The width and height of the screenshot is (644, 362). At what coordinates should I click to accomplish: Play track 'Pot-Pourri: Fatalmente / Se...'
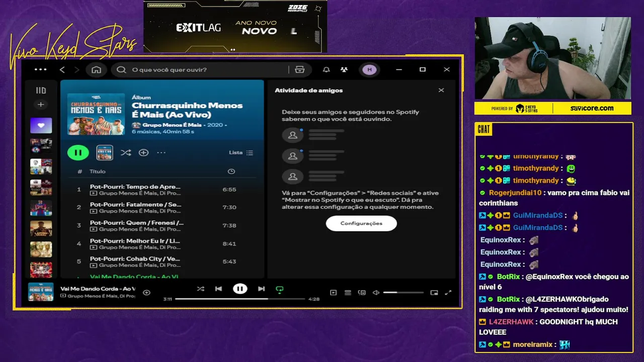coord(135,205)
